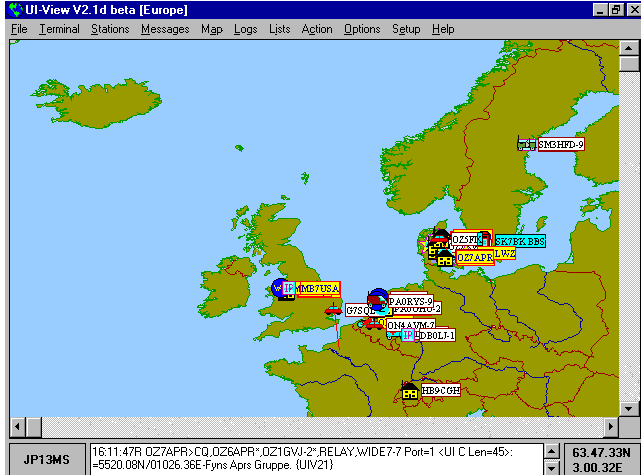
Task: Click the IP gateway icon beside DB0LJ-1
Action: [408, 336]
